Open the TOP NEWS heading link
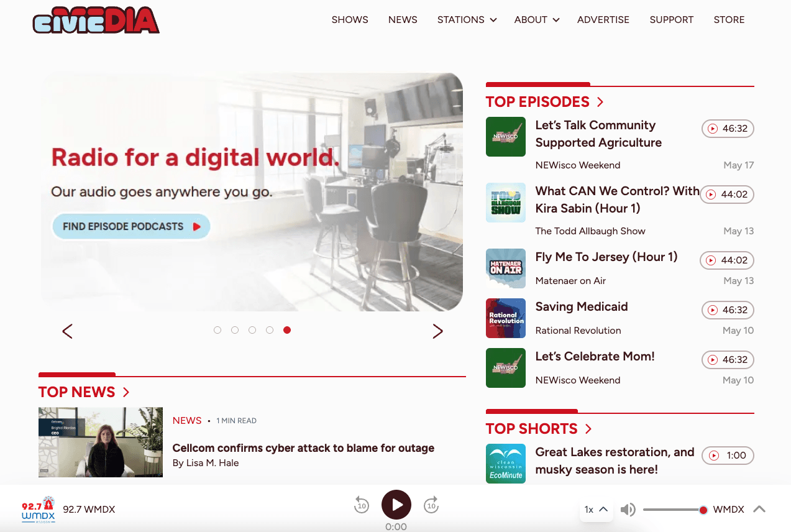Image resolution: width=791 pixels, height=532 pixels. [84, 392]
